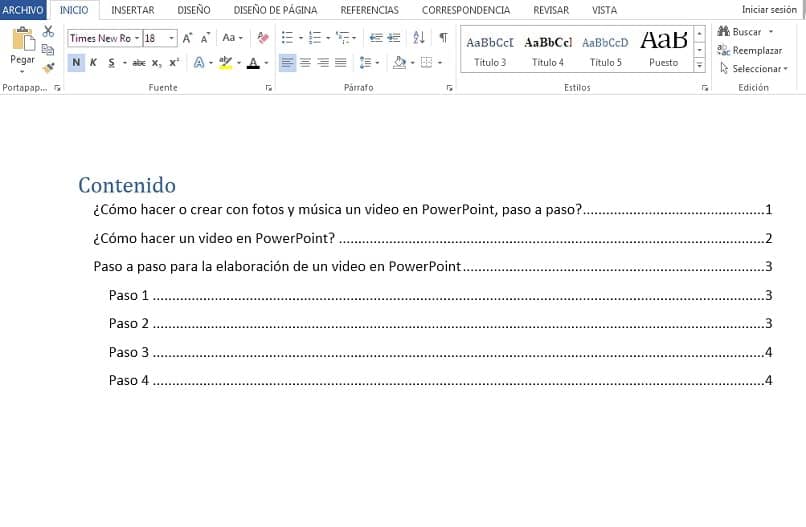Screen dimensions: 806x527
Task: Apply multilevel list
Action: click(x=342, y=38)
